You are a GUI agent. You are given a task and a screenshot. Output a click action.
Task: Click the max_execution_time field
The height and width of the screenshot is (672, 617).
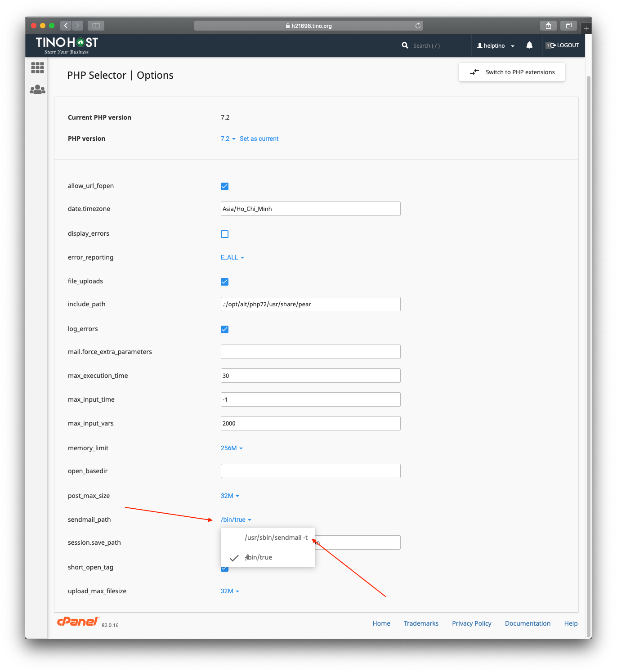[311, 376]
